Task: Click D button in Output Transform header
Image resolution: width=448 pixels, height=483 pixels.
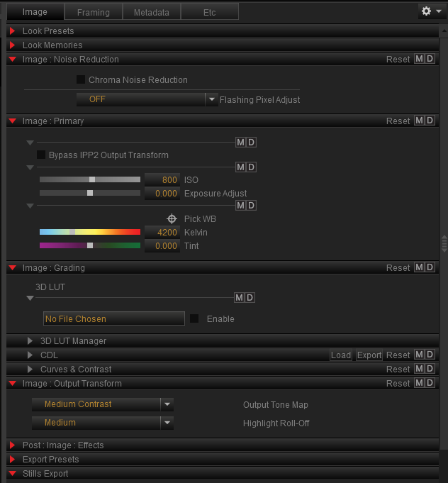Action: [430, 383]
